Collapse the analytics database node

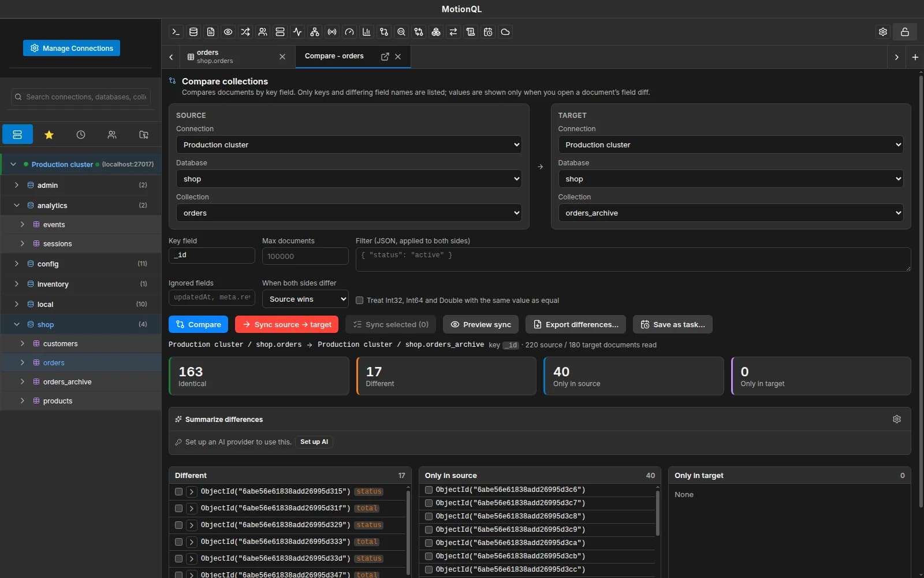(16, 205)
